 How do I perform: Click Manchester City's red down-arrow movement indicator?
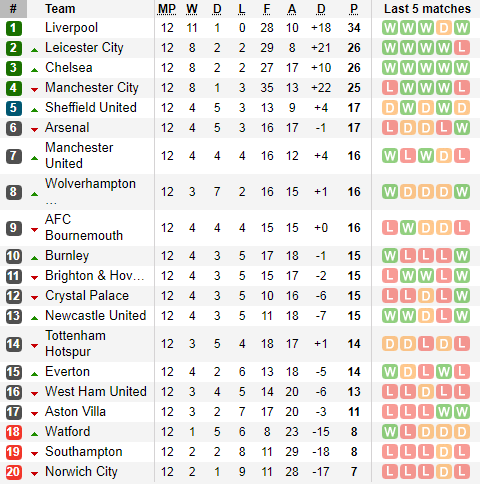[x=34, y=89]
